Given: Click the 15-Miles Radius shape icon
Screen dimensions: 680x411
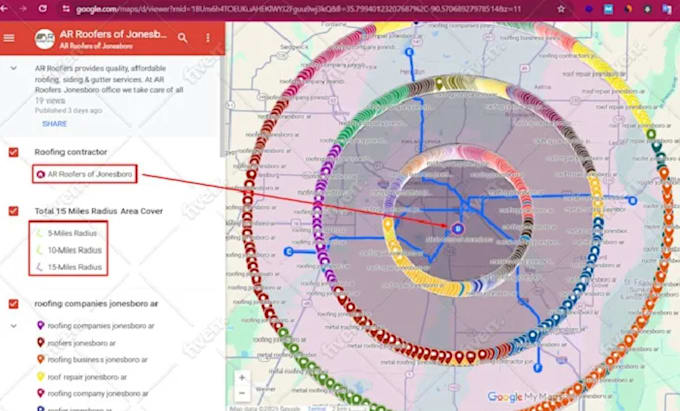Looking at the screenshot, I should 39,267.
